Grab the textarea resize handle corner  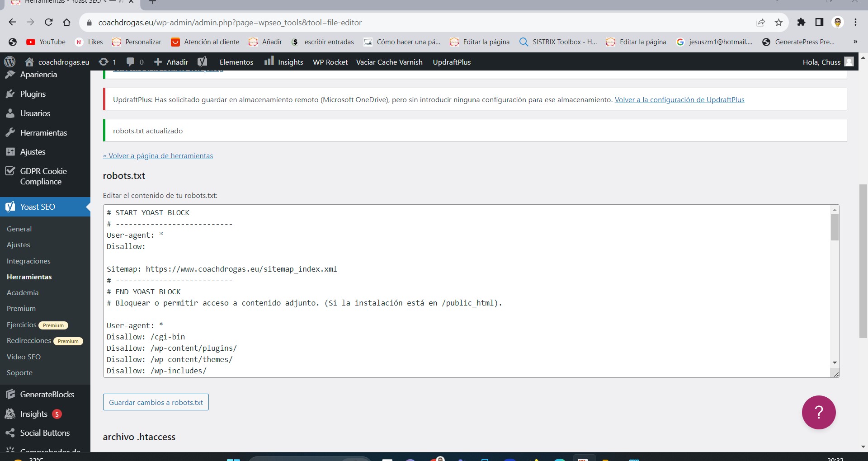pyautogui.click(x=835, y=374)
